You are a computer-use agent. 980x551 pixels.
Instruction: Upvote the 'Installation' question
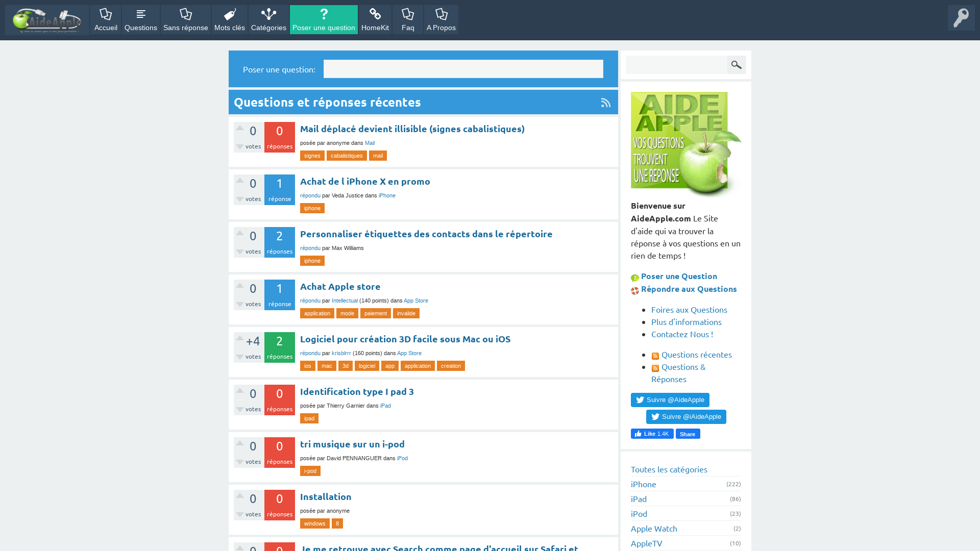pyautogui.click(x=239, y=496)
